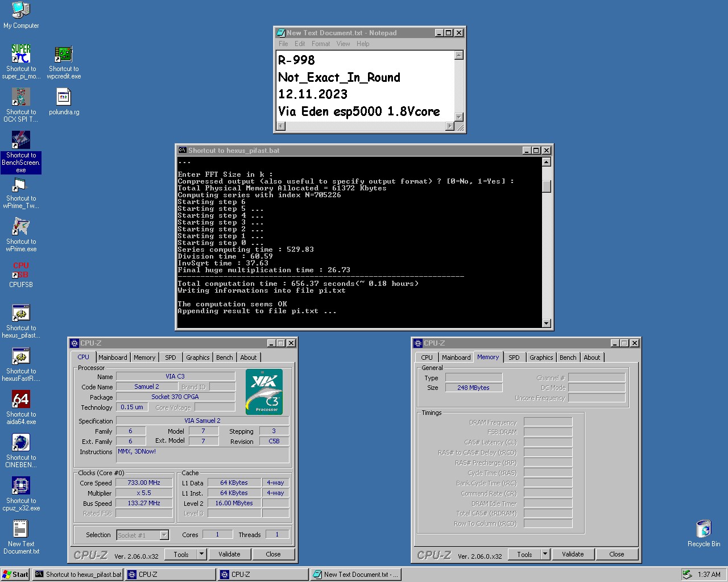Click the Tools button in the right CPU-Z window
The width and height of the screenshot is (728, 582).
pos(524,554)
